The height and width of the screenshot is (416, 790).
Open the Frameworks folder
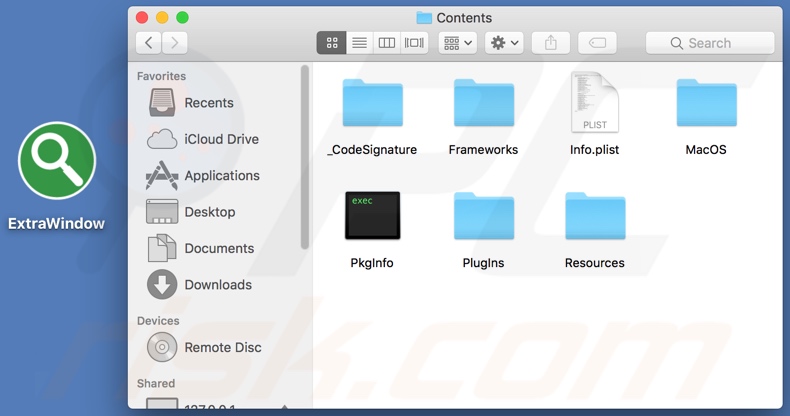(483, 105)
